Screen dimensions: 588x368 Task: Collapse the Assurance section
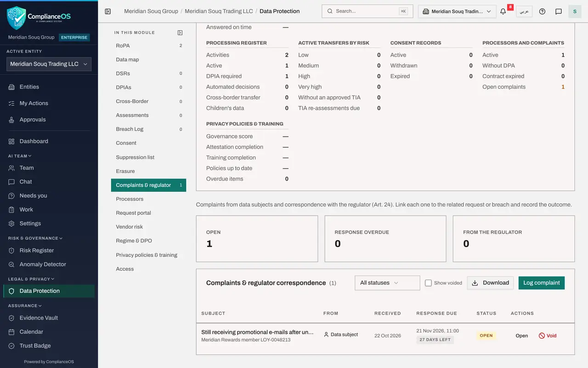[25, 305]
